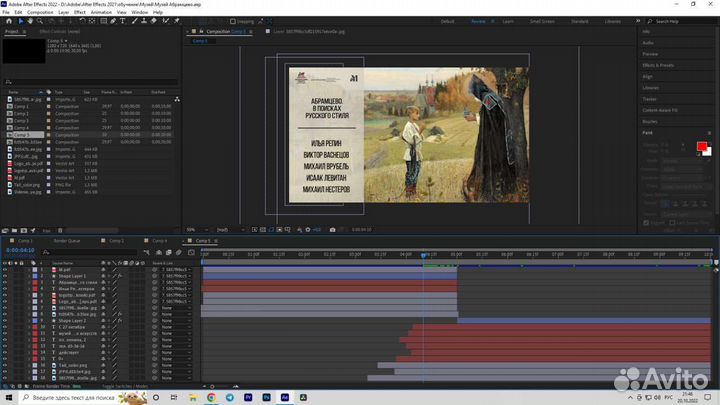Expand the workspace overflow chevron
The width and height of the screenshot is (720, 405).
point(638,21)
